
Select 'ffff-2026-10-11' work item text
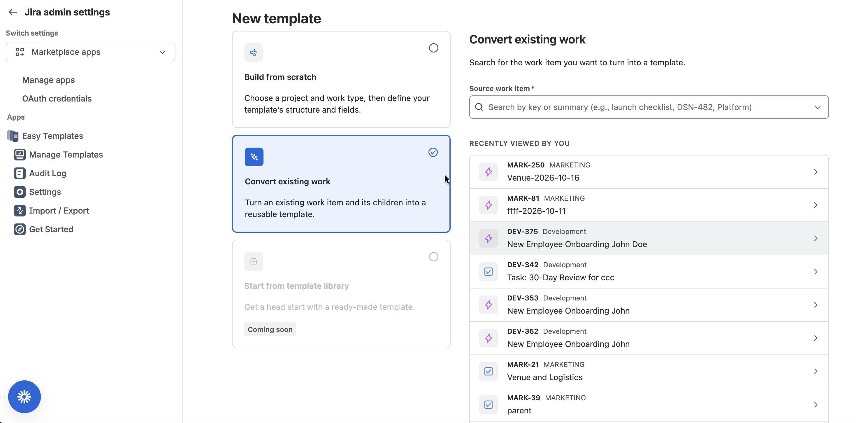(x=536, y=211)
